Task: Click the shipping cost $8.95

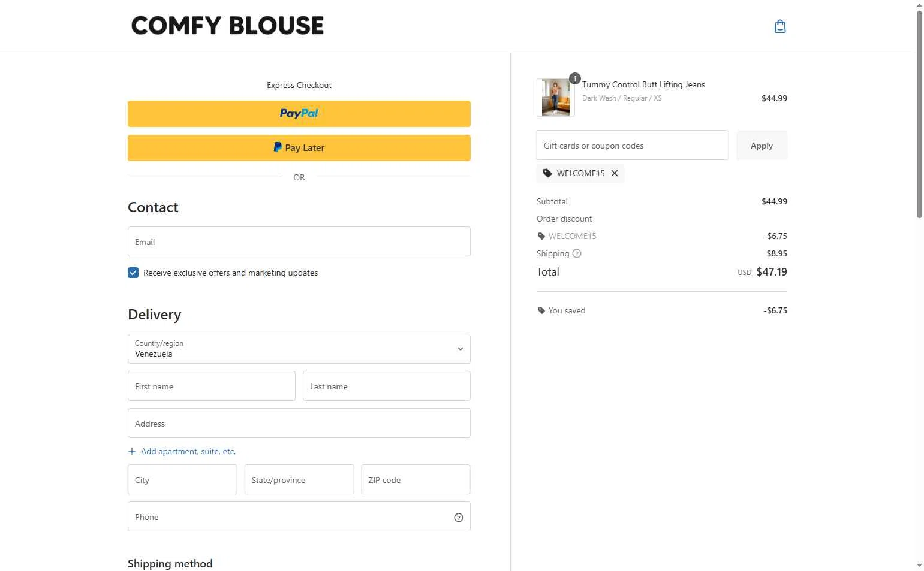Action: pos(777,253)
